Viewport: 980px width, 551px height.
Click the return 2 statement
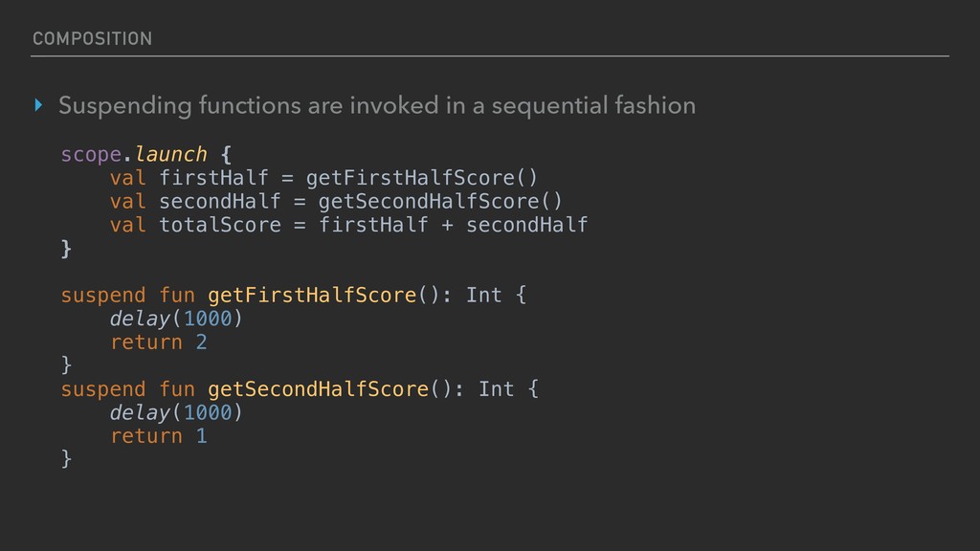158,342
